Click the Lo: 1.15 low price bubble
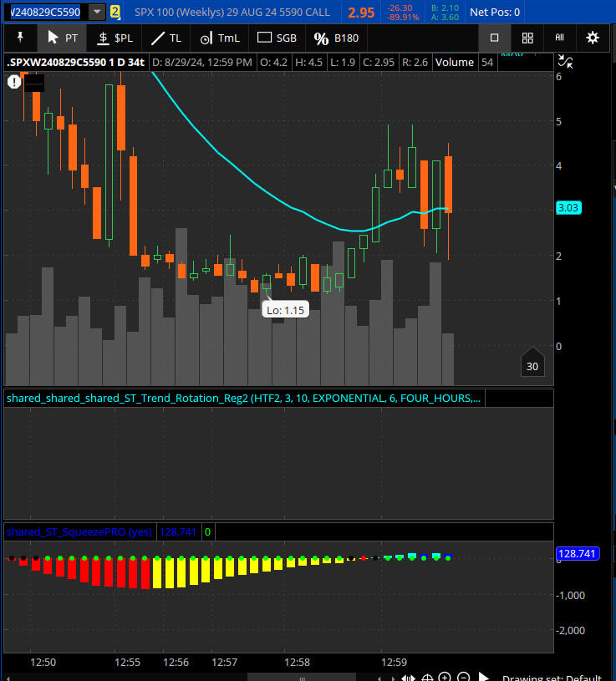The image size is (616, 681). pos(285,310)
